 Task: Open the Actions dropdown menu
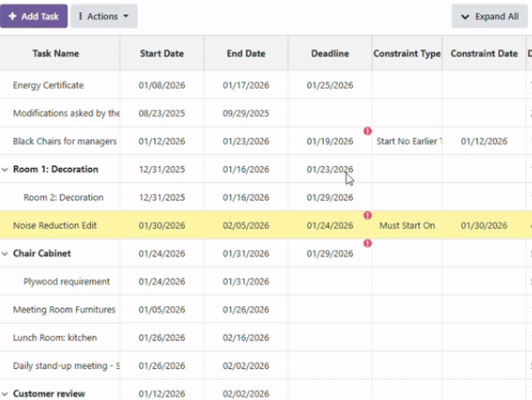point(104,16)
